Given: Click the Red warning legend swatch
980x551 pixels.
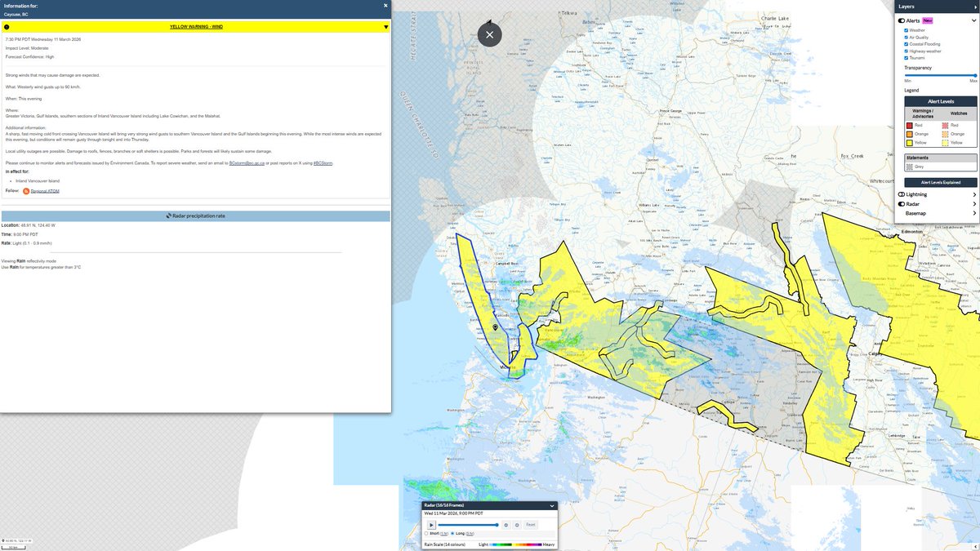Looking at the screenshot, I should (910, 125).
